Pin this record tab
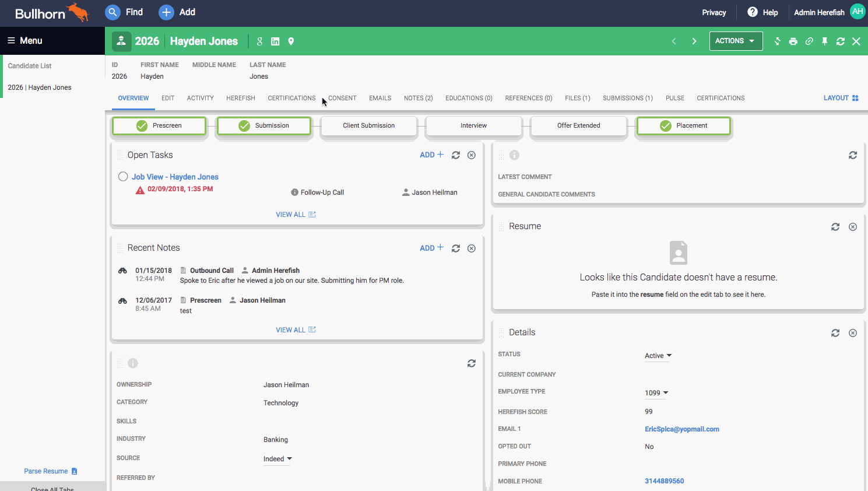This screenshot has height=491, width=868. [x=825, y=41]
